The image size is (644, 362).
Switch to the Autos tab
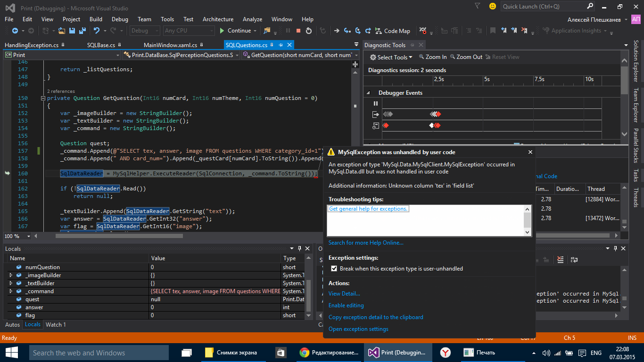click(12, 324)
